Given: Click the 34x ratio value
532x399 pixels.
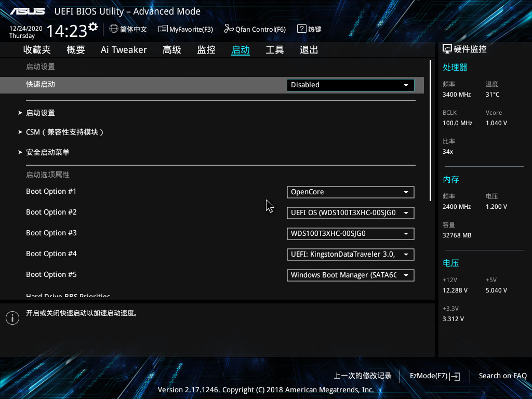Looking at the screenshot, I should pyautogui.click(x=448, y=152).
